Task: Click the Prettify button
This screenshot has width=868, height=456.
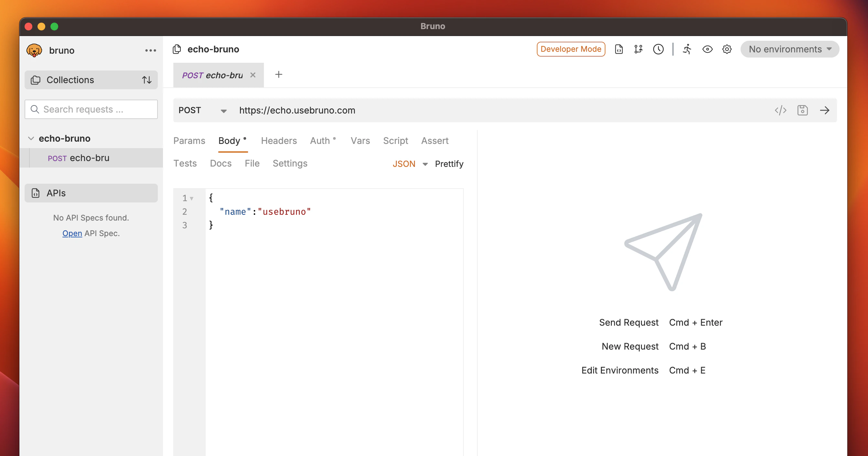Action: 449,164
